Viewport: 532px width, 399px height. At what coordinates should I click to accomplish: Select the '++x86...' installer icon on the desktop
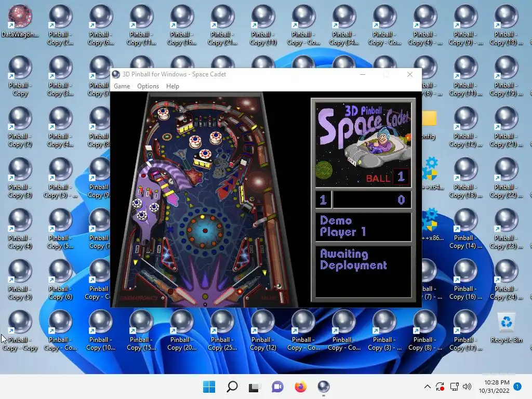(433, 224)
